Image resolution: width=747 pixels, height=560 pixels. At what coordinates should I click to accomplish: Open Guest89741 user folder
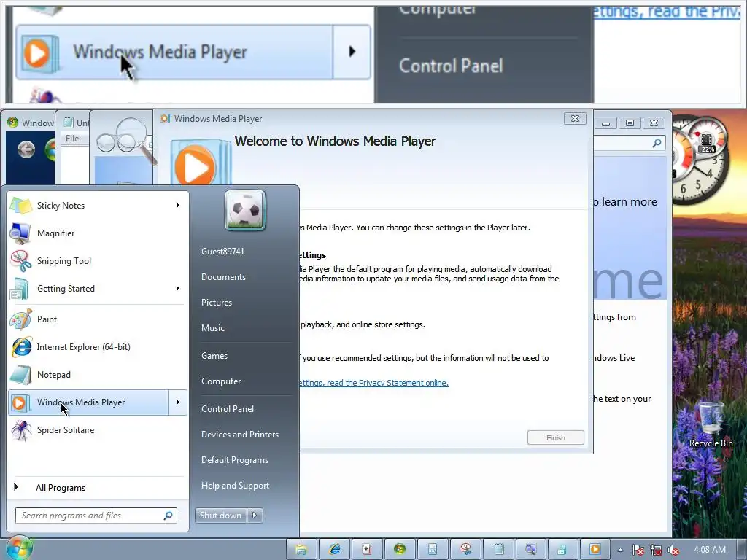pyautogui.click(x=223, y=252)
